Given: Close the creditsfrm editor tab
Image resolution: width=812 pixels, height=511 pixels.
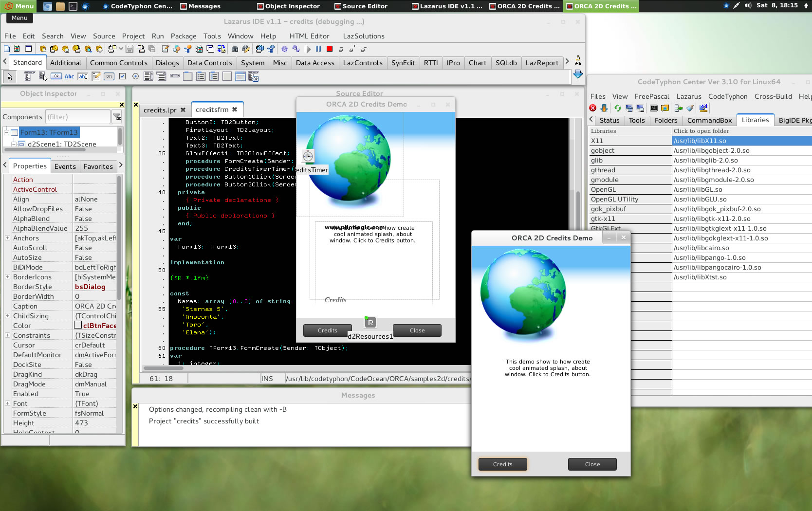Looking at the screenshot, I should (235, 109).
